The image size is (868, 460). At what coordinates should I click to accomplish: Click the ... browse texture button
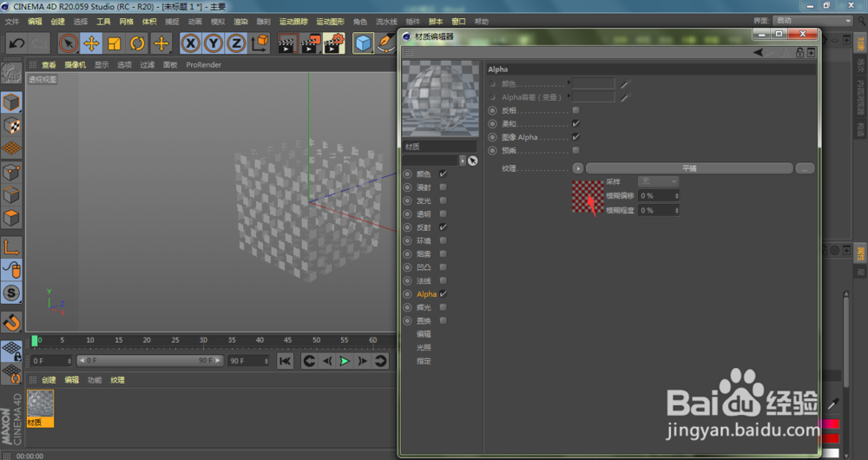tap(805, 168)
